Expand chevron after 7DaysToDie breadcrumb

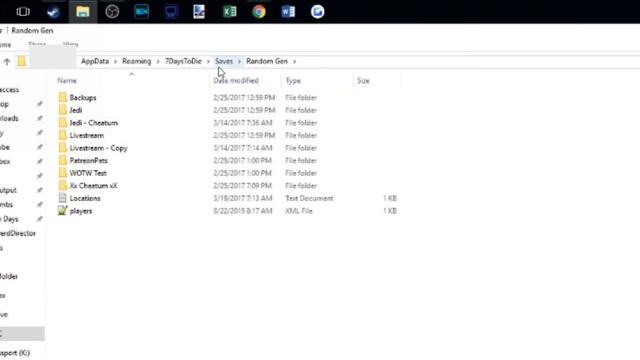click(x=208, y=62)
